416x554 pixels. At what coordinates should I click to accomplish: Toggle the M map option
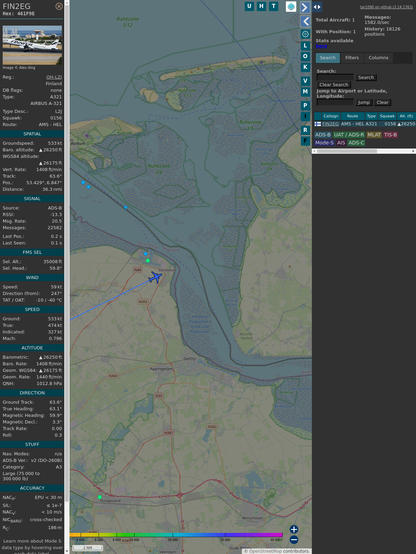coord(305,92)
